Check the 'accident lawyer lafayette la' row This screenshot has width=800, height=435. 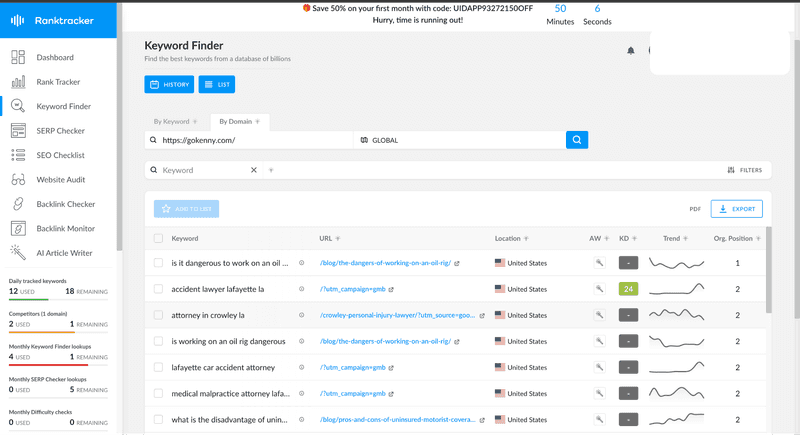click(158, 289)
